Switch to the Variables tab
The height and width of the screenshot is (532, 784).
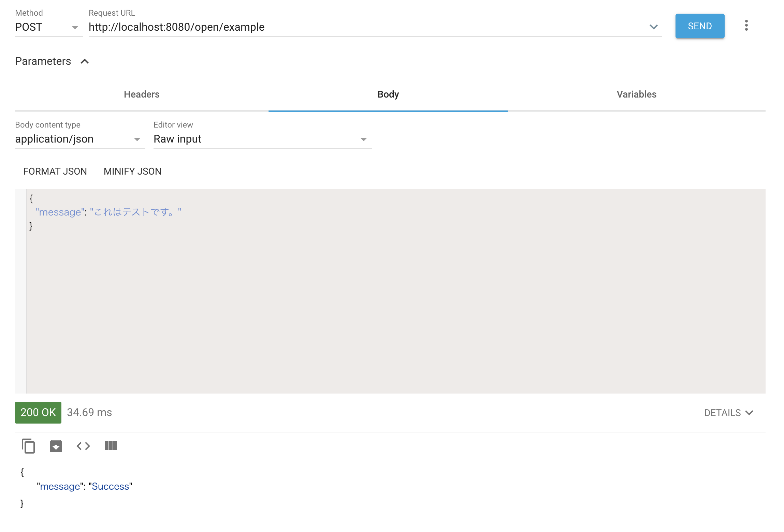click(636, 94)
